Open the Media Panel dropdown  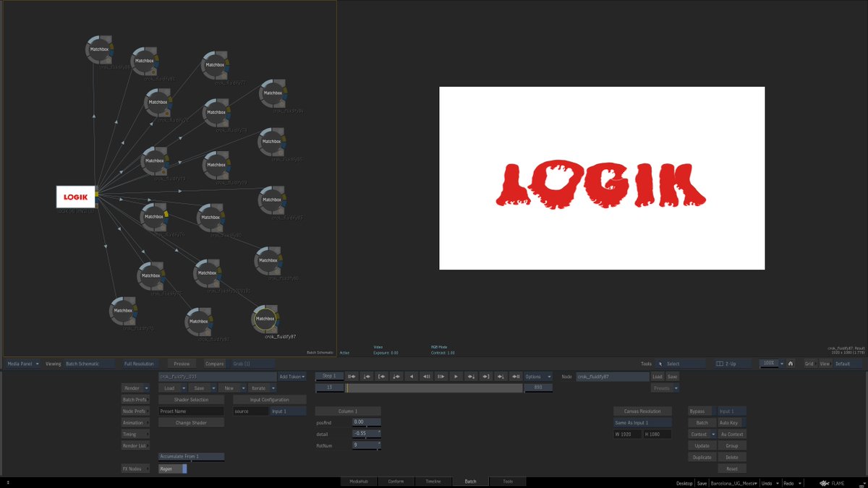pyautogui.click(x=22, y=364)
